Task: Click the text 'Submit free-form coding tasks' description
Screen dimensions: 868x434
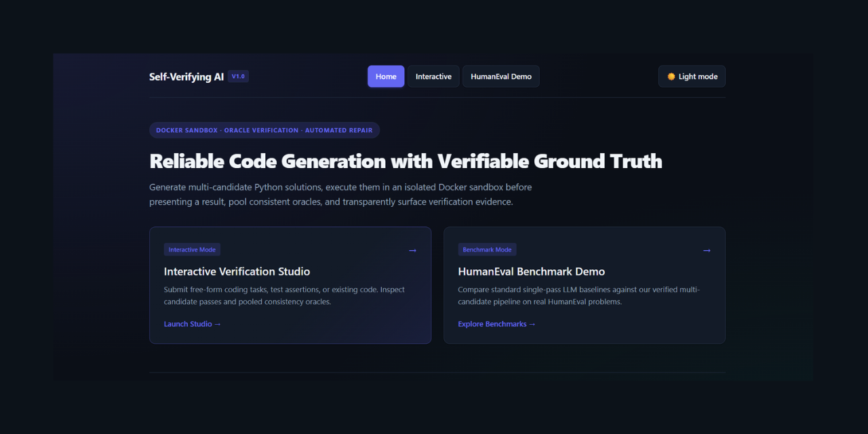Action: tap(284, 296)
